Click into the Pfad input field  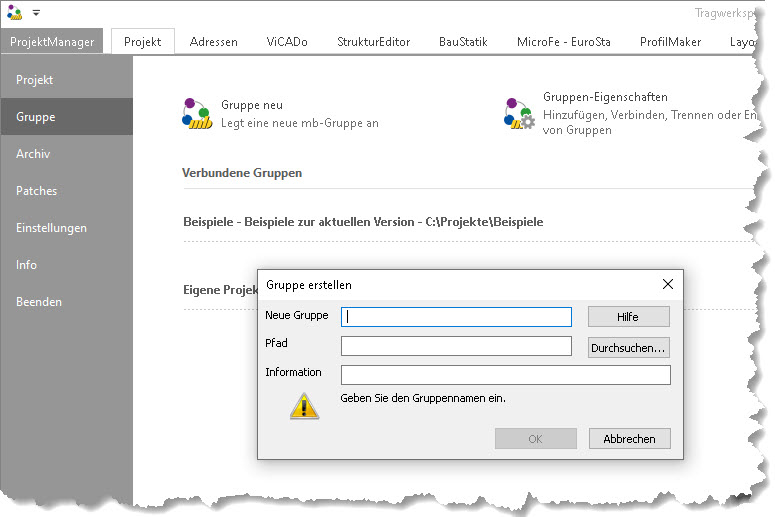(456, 346)
